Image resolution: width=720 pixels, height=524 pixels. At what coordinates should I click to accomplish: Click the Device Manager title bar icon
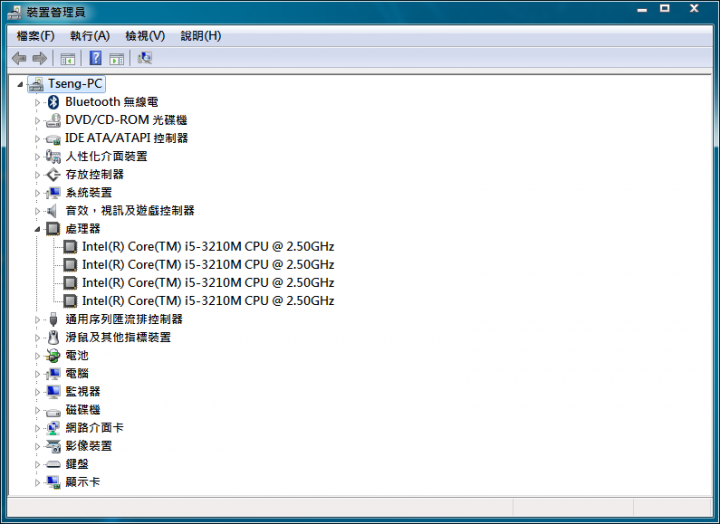coord(15,12)
